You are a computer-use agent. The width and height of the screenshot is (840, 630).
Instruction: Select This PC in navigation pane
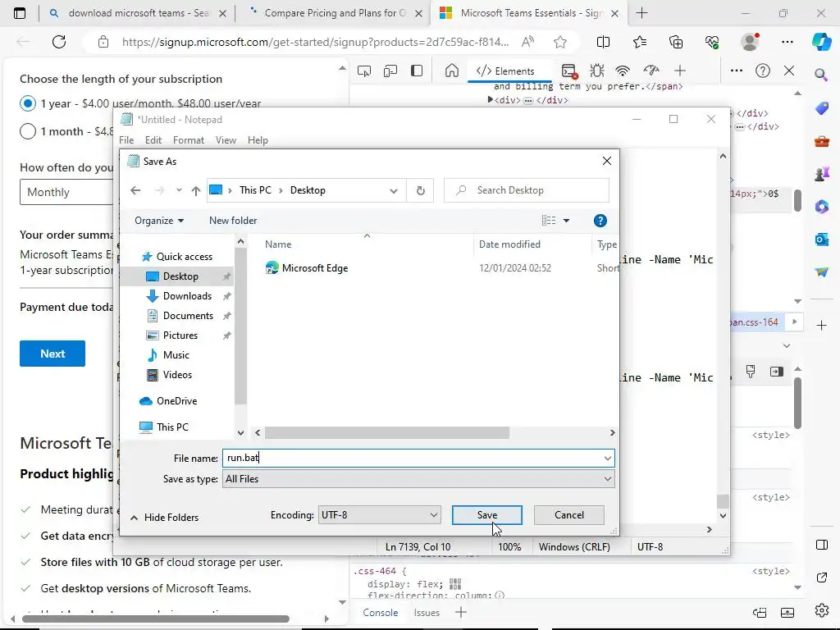click(164, 427)
